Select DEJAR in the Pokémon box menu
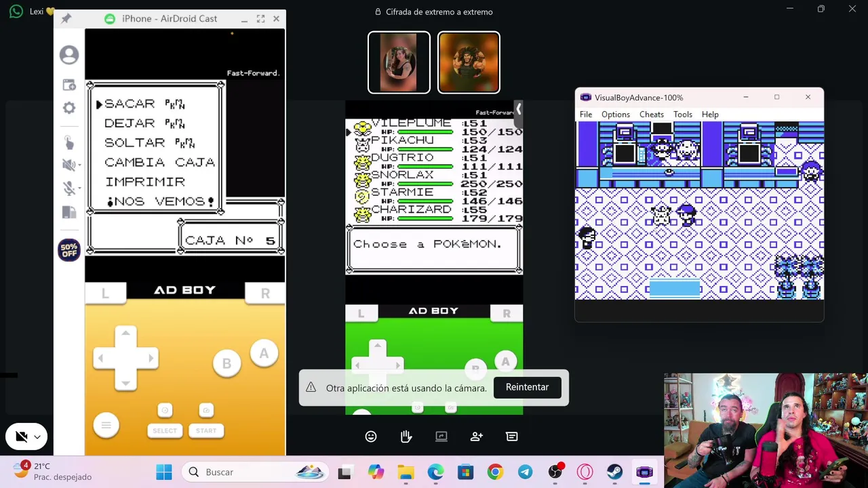Screen dimensions: 868x488 click(x=144, y=123)
